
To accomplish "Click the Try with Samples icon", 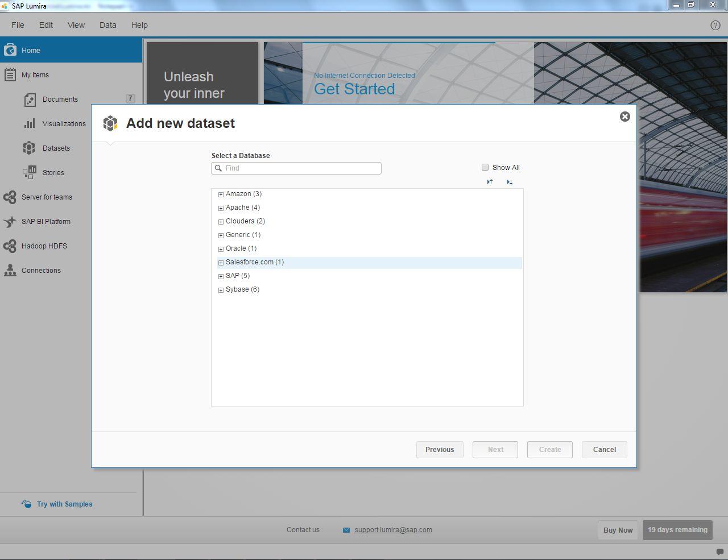I will [27, 504].
